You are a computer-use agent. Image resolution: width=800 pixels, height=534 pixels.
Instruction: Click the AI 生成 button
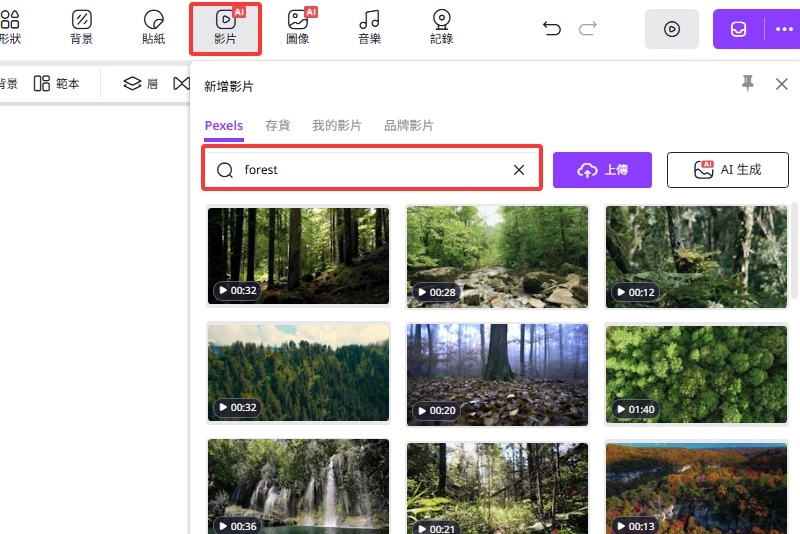(x=728, y=170)
